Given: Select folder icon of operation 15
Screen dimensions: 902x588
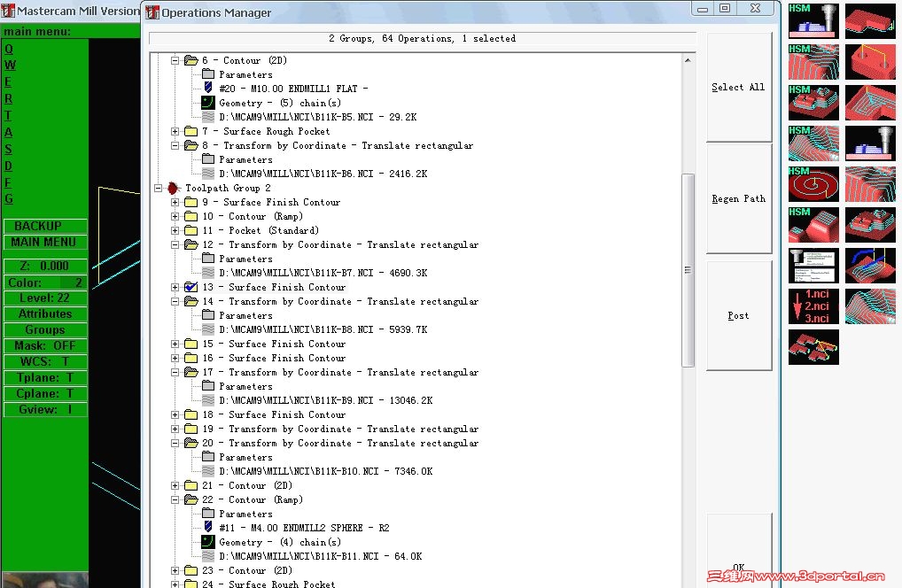Looking at the screenshot, I should tap(191, 344).
